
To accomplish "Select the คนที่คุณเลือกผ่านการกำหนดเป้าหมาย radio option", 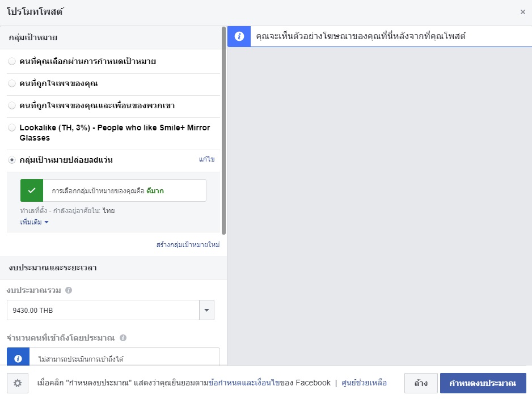I will tap(12, 61).
